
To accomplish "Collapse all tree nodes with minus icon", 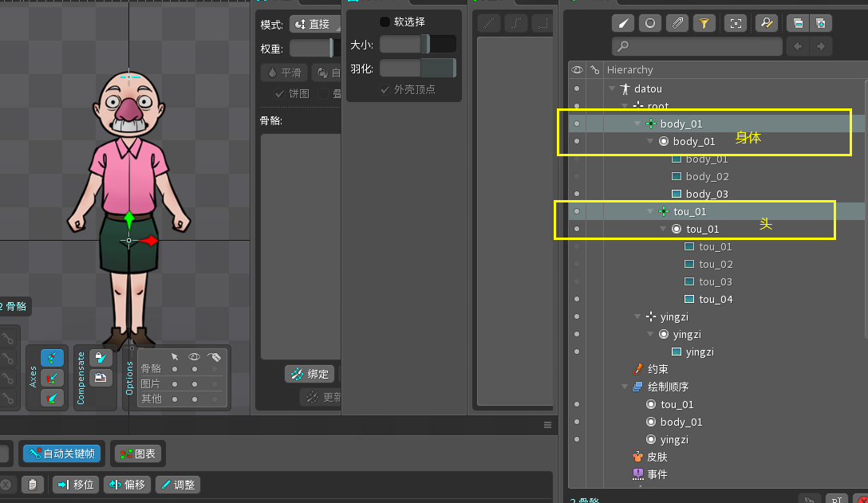I will click(797, 23).
